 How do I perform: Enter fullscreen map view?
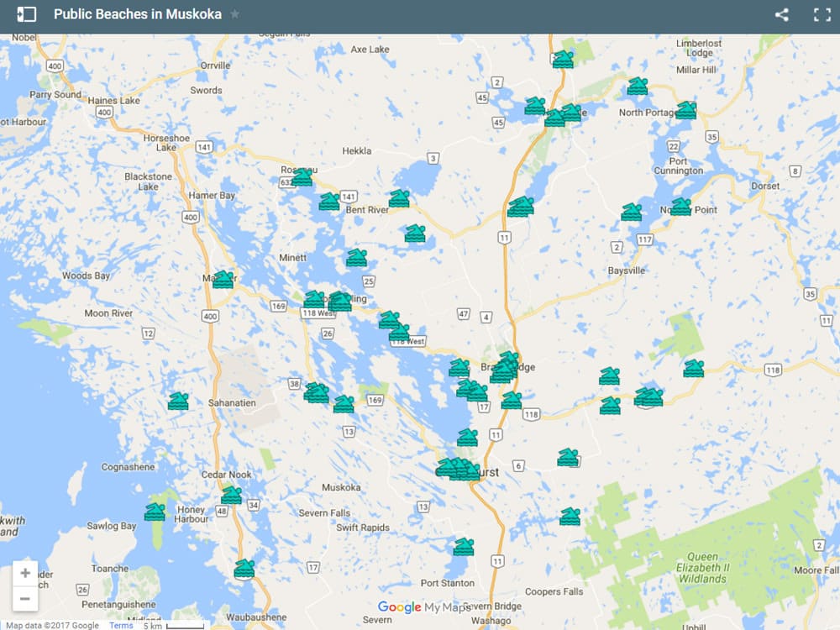pyautogui.click(x=822, y=14)
